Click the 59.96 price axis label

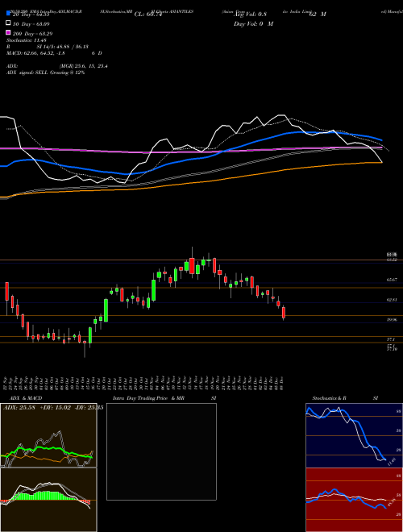coord(392,320)
